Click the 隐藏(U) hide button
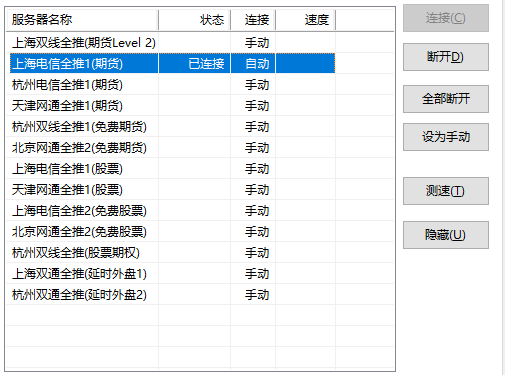The image size is (505, 375). point(446,235)
